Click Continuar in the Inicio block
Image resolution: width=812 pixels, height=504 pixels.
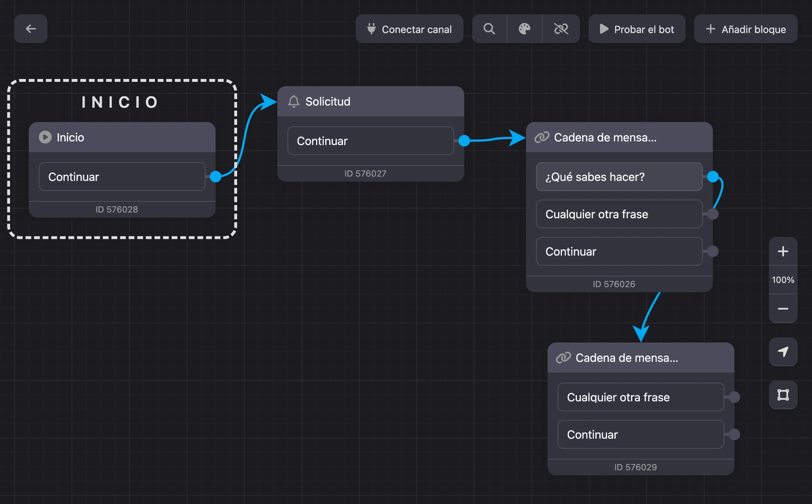coord(122,177)
